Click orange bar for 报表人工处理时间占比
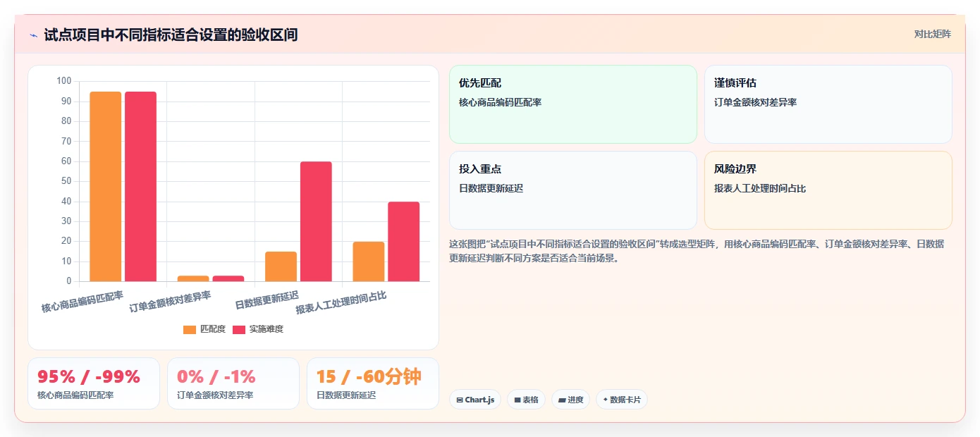 click(369, 261)
